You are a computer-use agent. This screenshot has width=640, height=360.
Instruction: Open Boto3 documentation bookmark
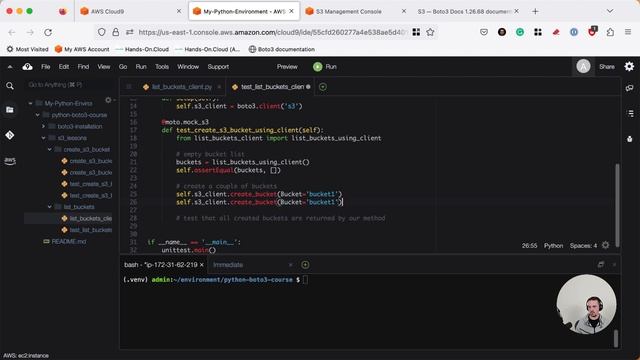(x=282, y=49)
